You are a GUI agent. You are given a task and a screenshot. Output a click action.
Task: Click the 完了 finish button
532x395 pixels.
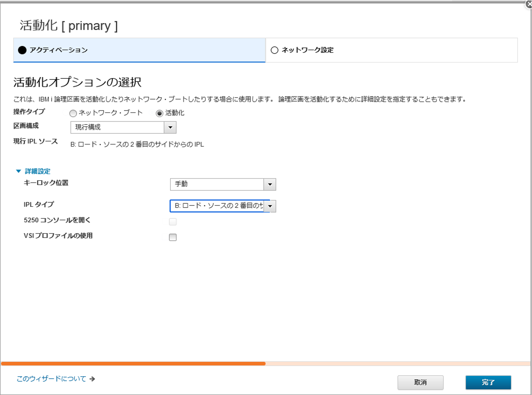point(488,382)
